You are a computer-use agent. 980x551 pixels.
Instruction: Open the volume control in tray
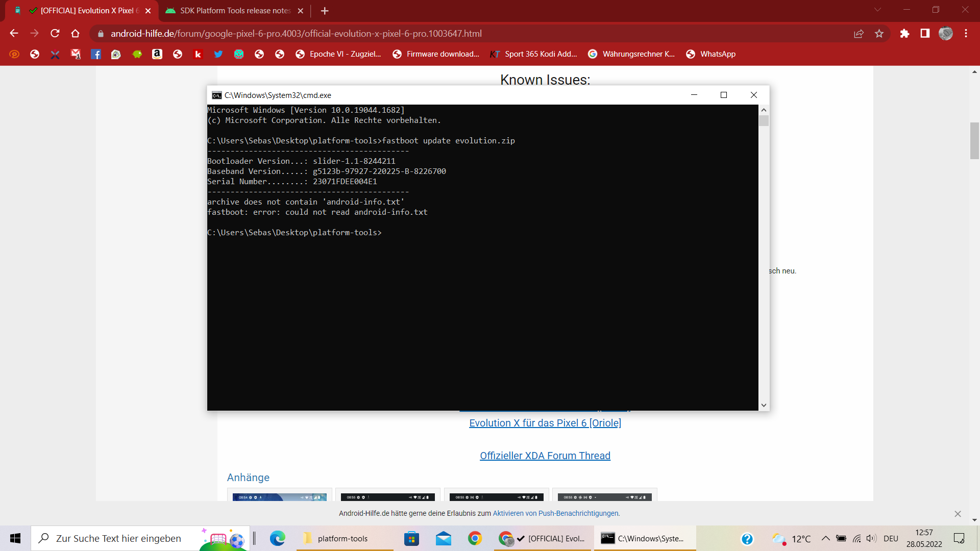871,538
